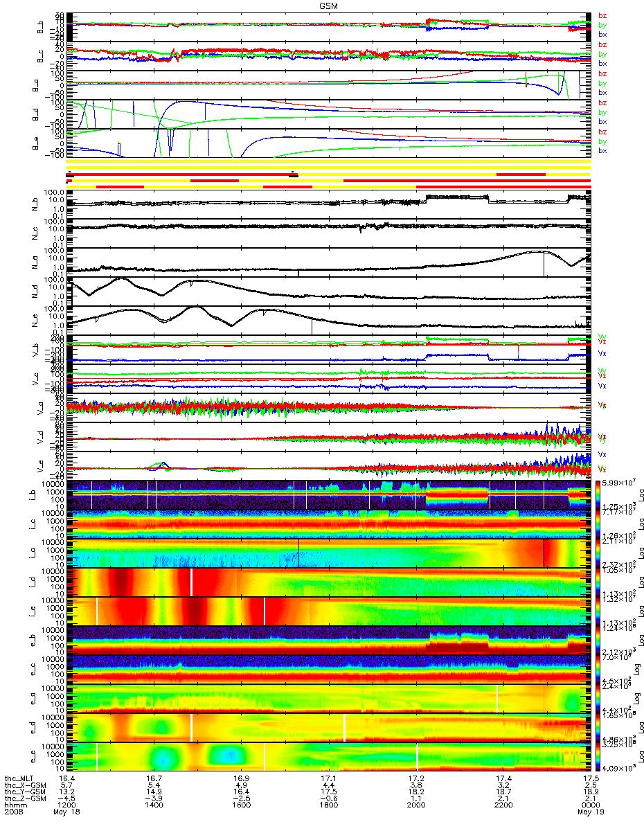Click the thc_Z-GSM row label
The width and height of the screenshot is (644, 831).
click(x=25, y=798)
